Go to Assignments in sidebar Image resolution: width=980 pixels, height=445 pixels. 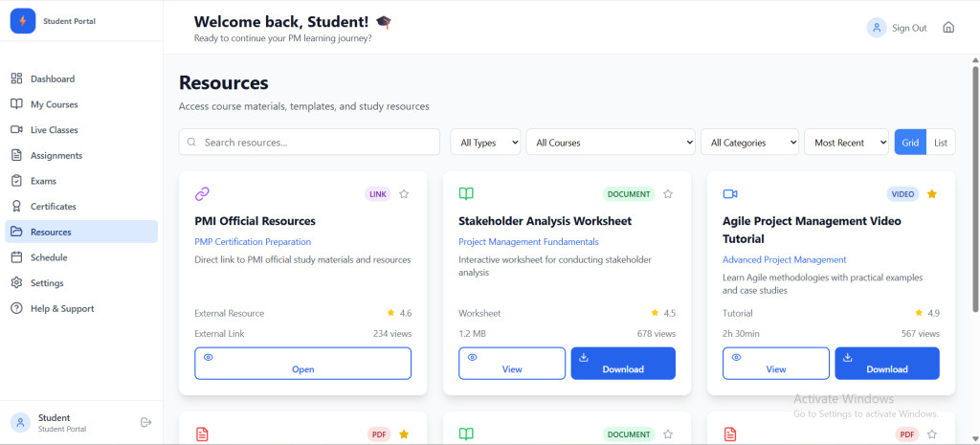[x=56, y=155]
